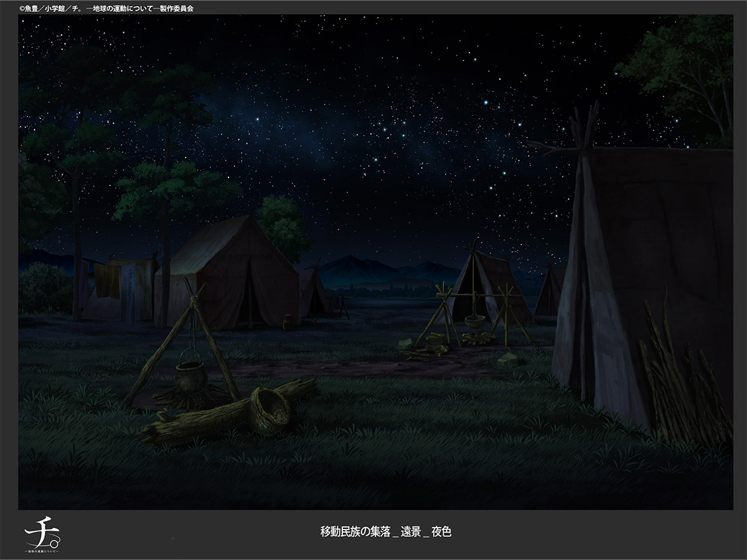This screenshot has height=560, width=747.
Task: Select the round bush behind the left tent
Action: (x=283, y=221)
